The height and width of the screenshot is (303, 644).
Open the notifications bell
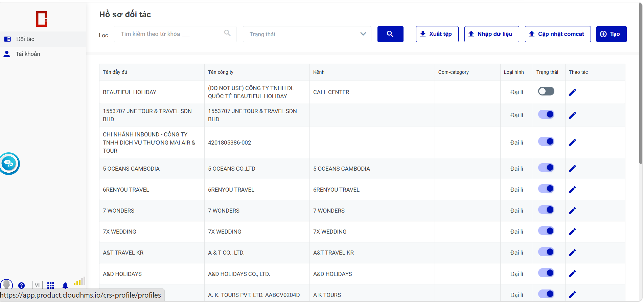(65, 285)
